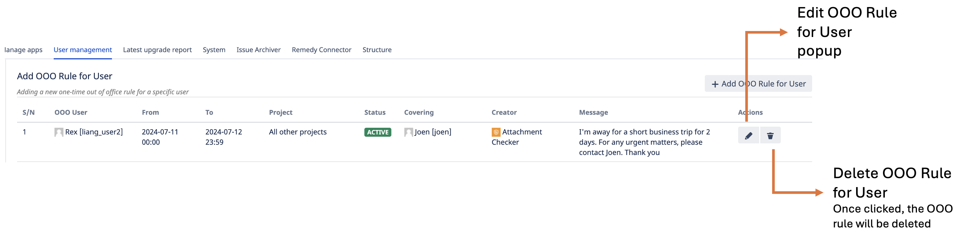Open the System tab
980x245 pixels.
pyautogui.click(x=214, y=50)
